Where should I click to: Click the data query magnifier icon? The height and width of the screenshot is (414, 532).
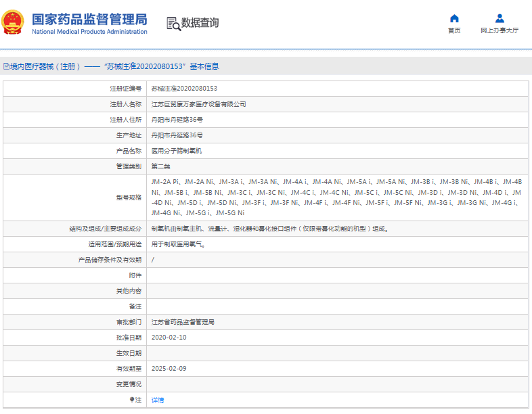click(x=173, y=24)
